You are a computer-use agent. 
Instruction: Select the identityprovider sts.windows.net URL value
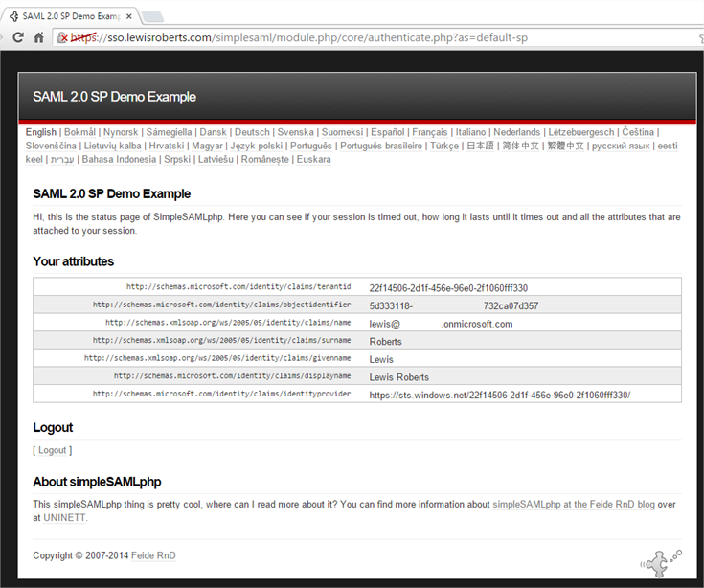coord(500,396)
